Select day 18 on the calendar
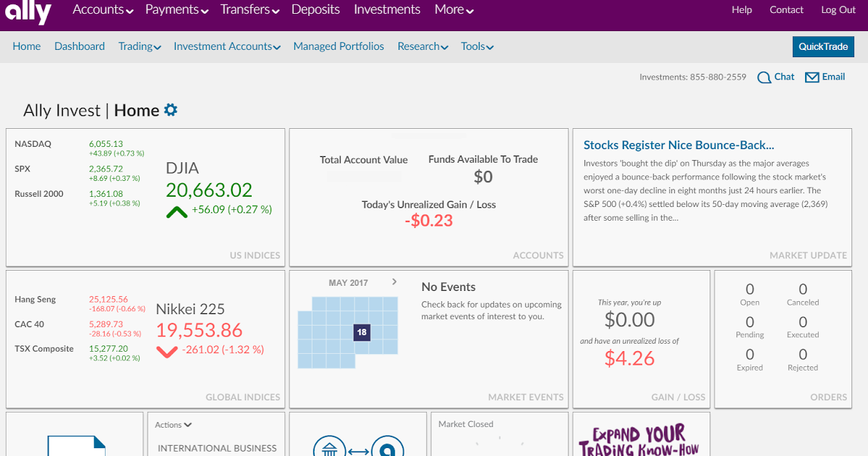Viewport: 868px width, 456px height. [x=362, y=332]
